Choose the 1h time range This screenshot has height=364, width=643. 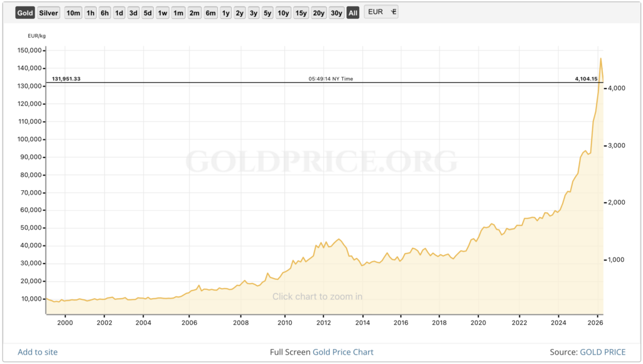pyautogui.click(x=91, y=13)
